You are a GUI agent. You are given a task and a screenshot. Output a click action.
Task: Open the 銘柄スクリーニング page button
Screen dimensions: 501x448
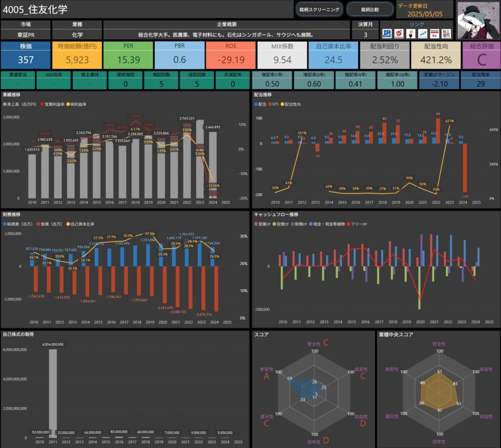[319, 10]
